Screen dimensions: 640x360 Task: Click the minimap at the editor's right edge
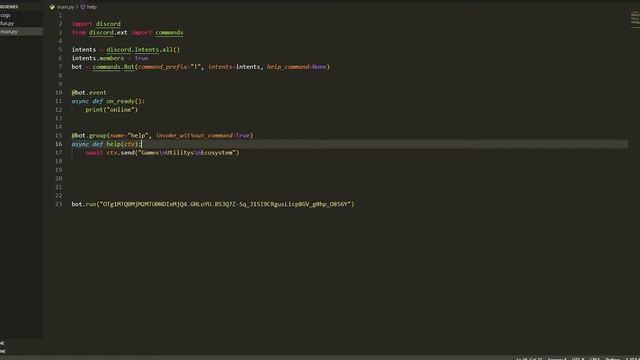pyautogui.click(x=635, y=19)
